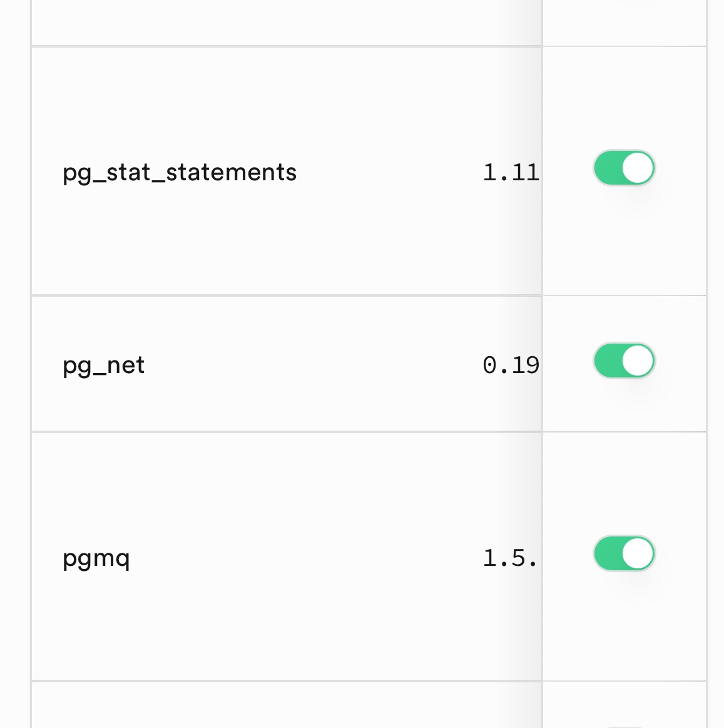Open the pg_net extension entry
Screen dimensions: 724x728
104,365
